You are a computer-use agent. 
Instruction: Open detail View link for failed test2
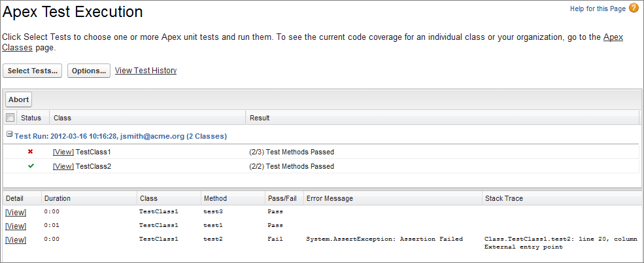tap(16, 240)
